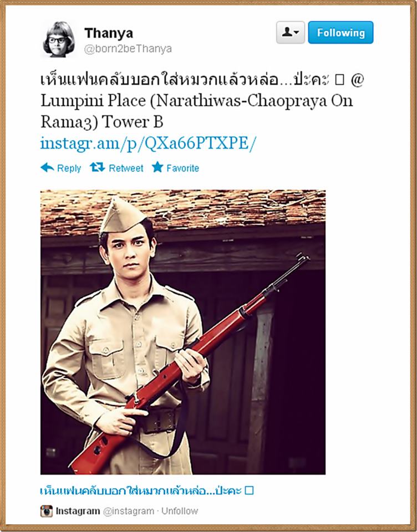Click the bold Instagram account name
This screenshot has height=532, width=417.
click(78, 511)
